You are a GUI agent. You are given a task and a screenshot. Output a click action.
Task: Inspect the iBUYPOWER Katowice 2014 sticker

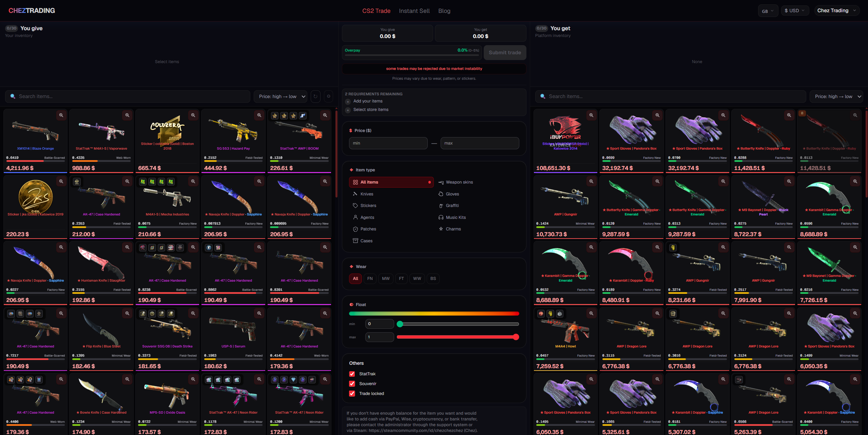coord(591,115)
